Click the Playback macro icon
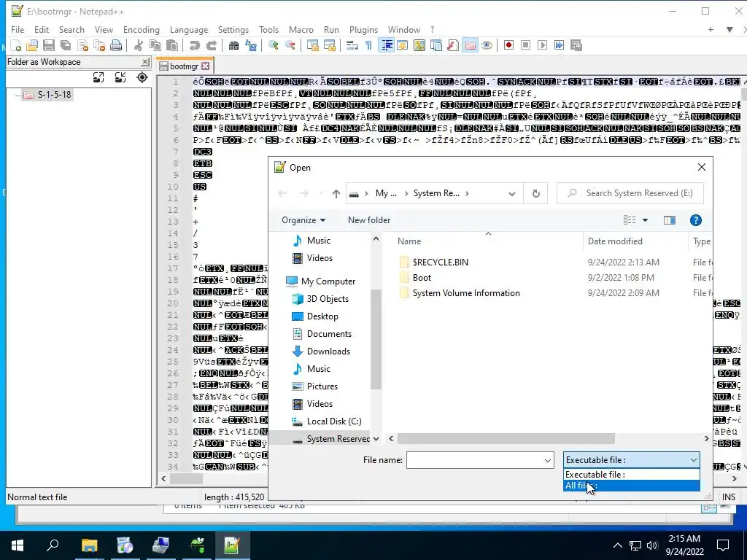This screenshot has width=747, height=560. (x=542, y=45)
